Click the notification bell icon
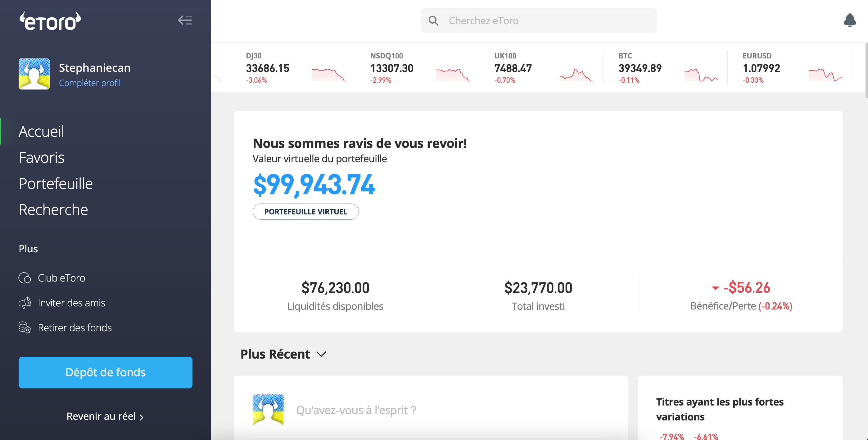 coord(849,21)
